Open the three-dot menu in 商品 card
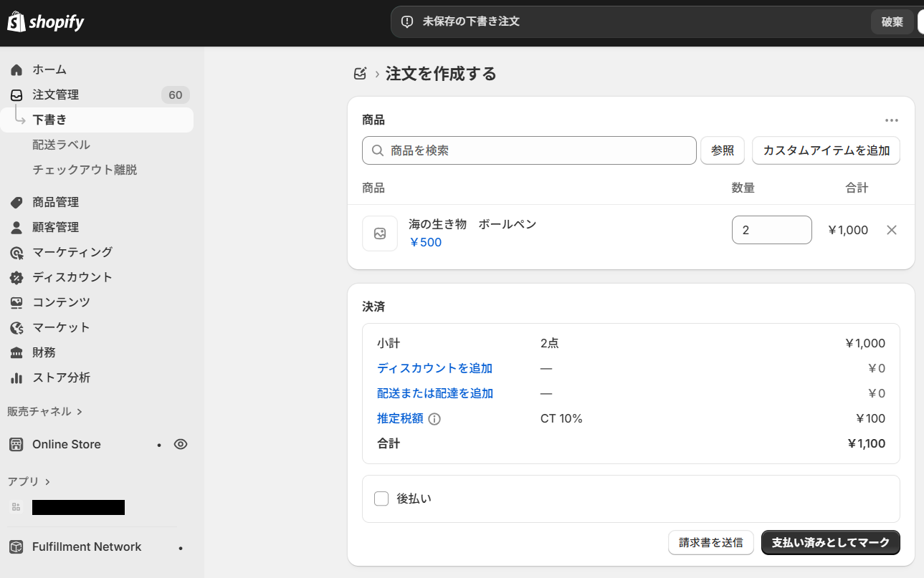Screen dimensions: 924x578 [x=891, y=120]
